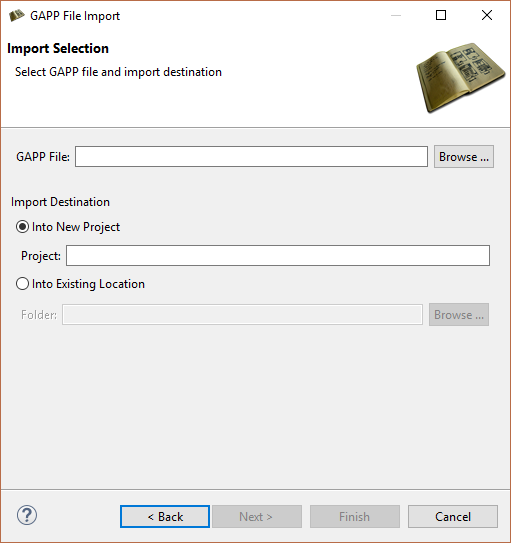Click the Next > wizard button
The width and height of the screenshot is (511, 543).
(x=257, y=517)
